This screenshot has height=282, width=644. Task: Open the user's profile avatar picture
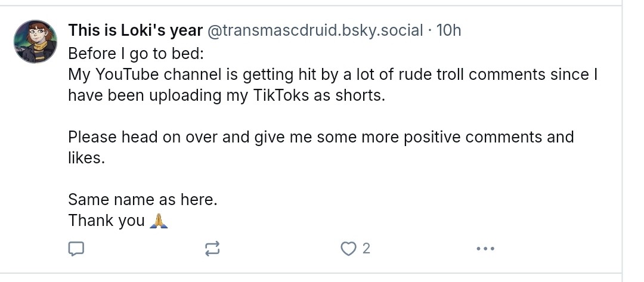[x=35, y=41]
